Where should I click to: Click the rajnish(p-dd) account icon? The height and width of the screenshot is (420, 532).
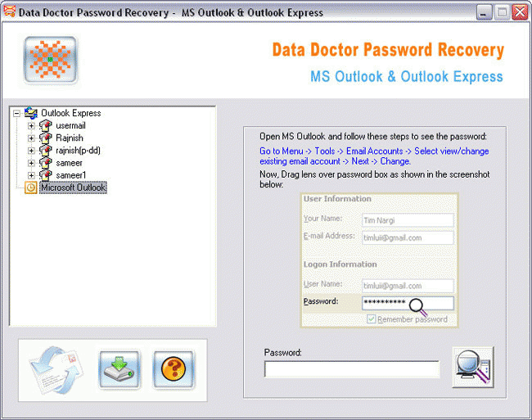(x=45, y=151)
